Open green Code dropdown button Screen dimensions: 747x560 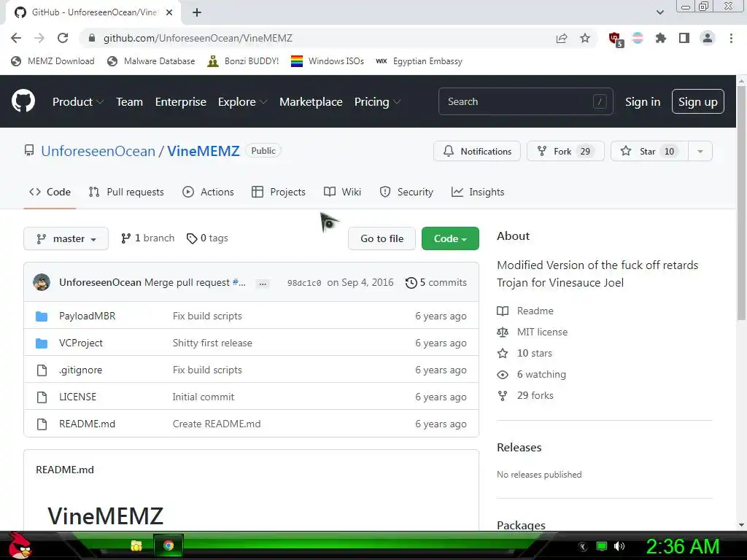(x=450, y=238)
